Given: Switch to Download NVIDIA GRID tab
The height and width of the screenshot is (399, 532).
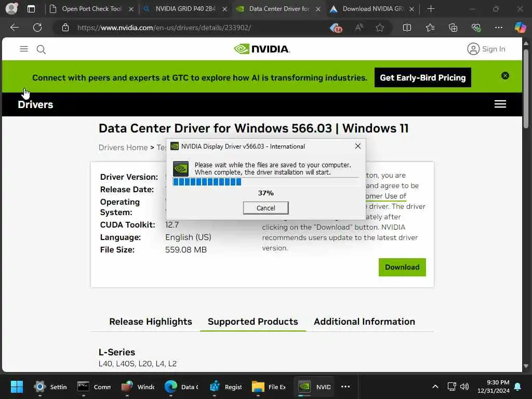Looking at the screenshot, I should tap(372, 9).
